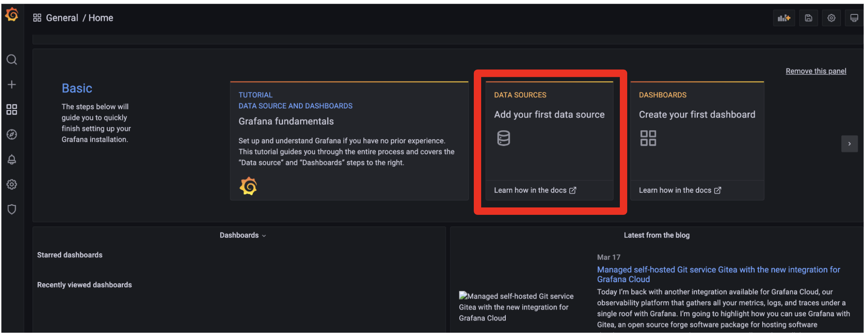This screenshot has height=336, width=868.
Task: Open Dashboards icon in left sidebar
Action: (12, 110)
